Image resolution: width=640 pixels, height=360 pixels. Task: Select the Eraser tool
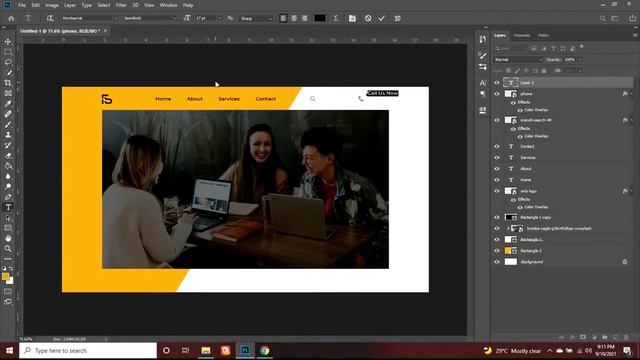(x=8, y=156)
